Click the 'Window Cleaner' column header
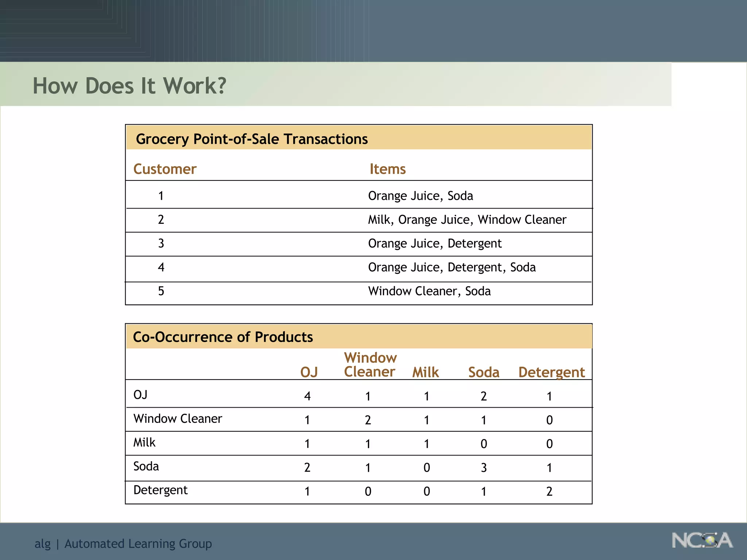The height and width of the screenshot is (560, 747). [x=370, y=365]
